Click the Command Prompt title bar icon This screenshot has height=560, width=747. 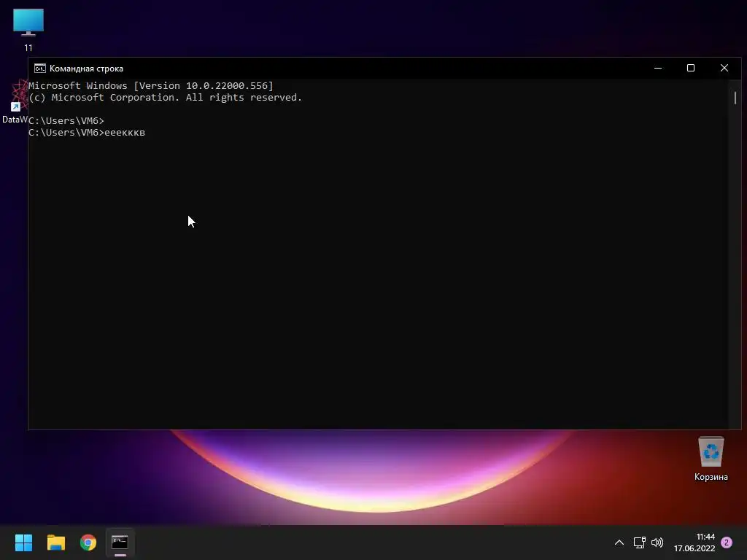[40, 69]
